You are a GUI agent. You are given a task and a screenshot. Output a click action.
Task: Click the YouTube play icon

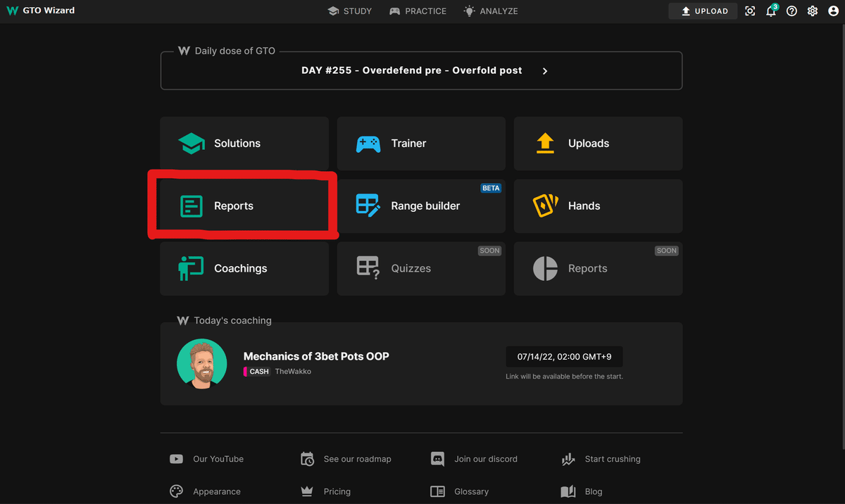tap(176, 459)
